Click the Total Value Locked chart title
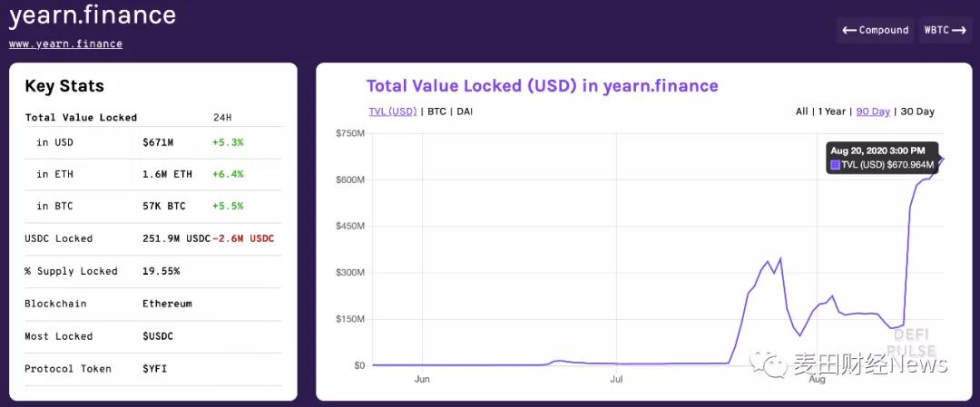980x407 pixels. click(x=542, y=86)
